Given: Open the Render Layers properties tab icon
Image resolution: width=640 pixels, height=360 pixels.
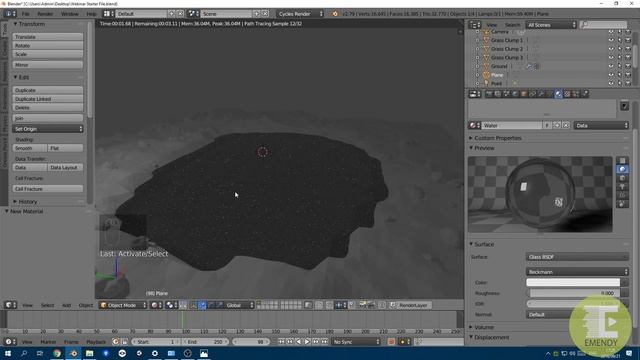Looking at the screenshot, I should [498, 94].
